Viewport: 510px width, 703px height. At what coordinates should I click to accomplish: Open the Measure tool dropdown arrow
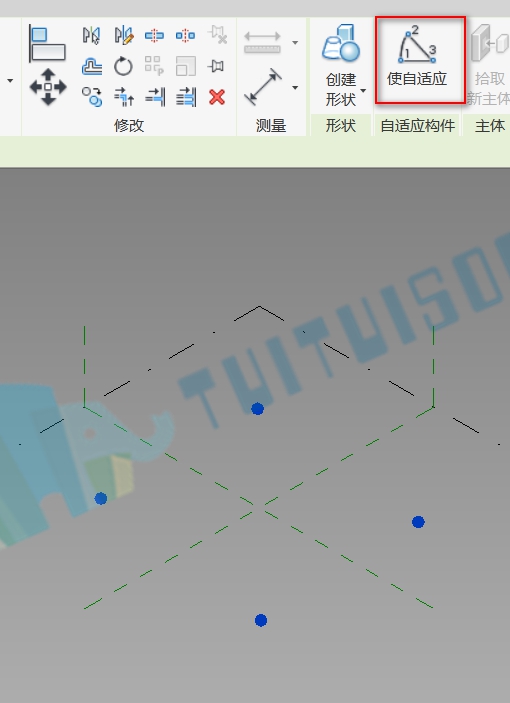(295, 43)
